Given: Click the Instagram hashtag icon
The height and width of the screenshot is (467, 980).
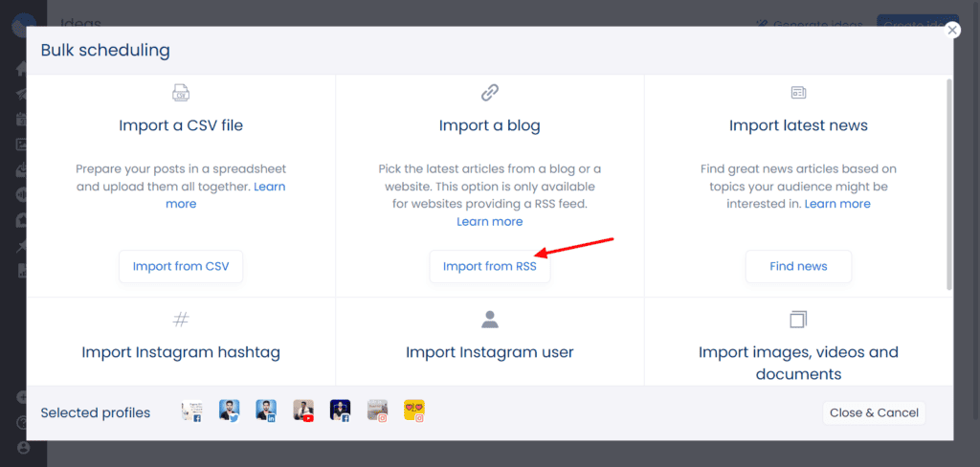Looking at the screenshot, I should pyautogui.click(x=181, y=320).
